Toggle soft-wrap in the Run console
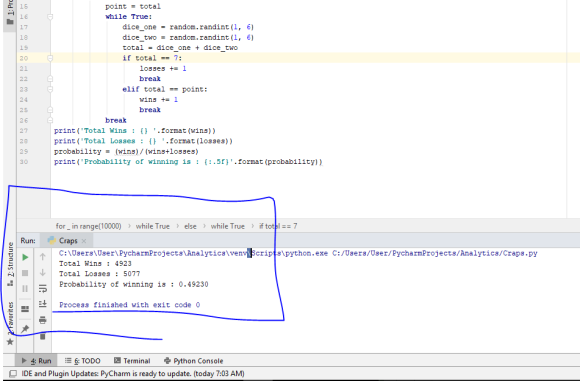The height and width of the screenshot is (381, 580). tap(43, 289)
